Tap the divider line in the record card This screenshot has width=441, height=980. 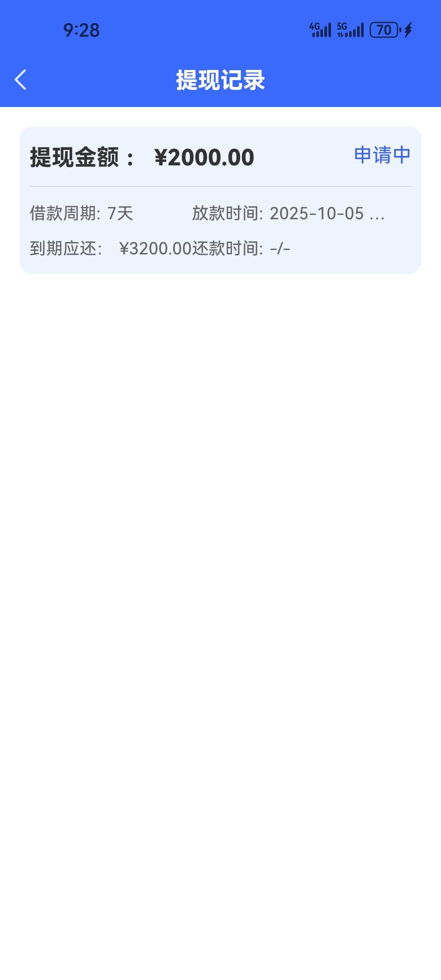tap(220, 186)
